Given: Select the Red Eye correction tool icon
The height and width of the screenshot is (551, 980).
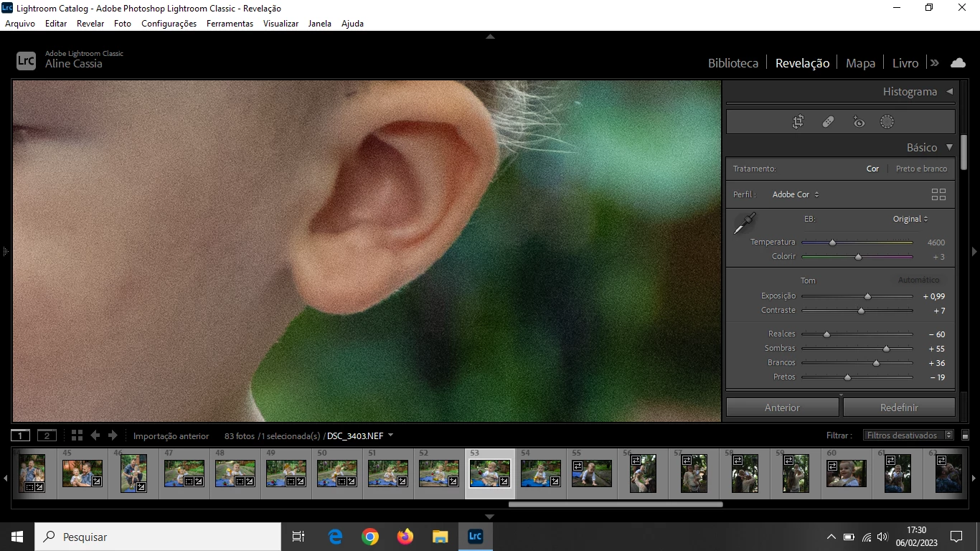Looking at the screenshot, I should pyautogui.click(x=859, y=122).
